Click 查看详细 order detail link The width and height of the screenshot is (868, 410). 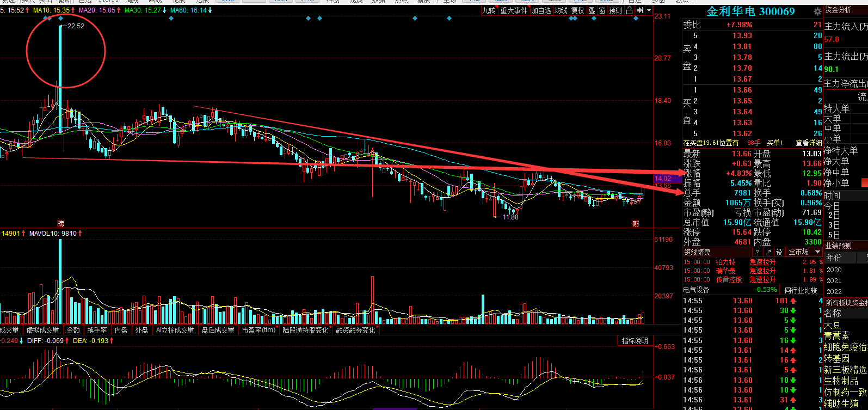(x=809, y=143)
